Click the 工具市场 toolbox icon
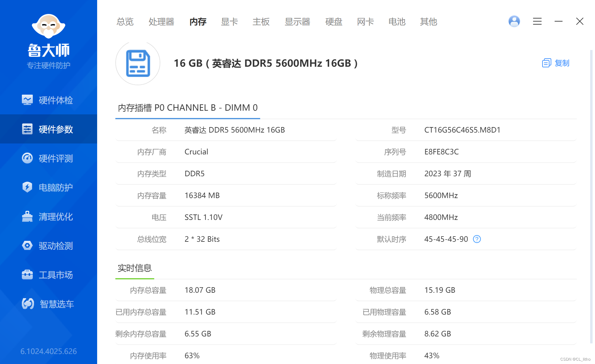Image resolution: width=595 pixels, height=364 pixels. coord(27,275)
